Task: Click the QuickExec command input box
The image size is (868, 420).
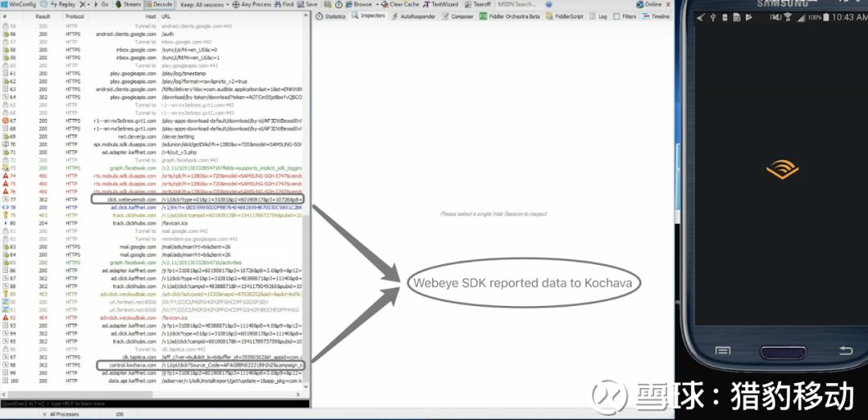Action: [x=154, y=404]
